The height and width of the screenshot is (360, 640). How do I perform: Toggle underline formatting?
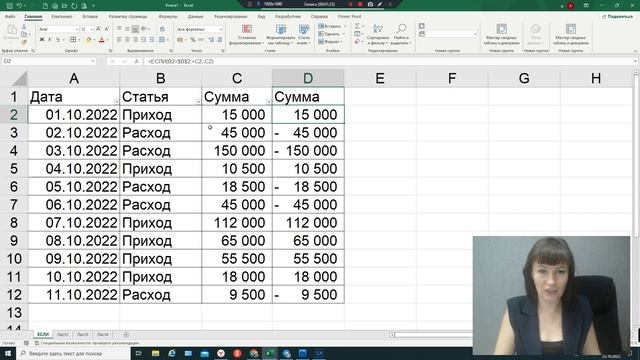click(58, 40)
